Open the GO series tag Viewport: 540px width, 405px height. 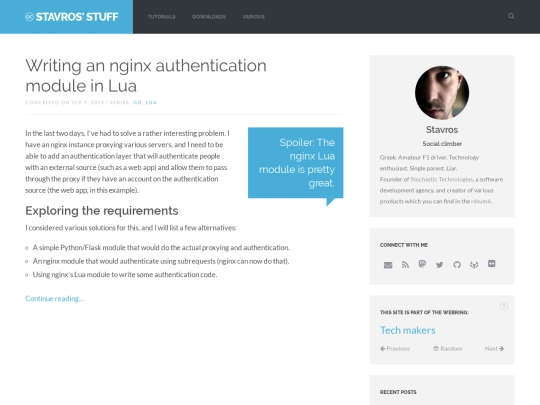[x=137, y=102]
